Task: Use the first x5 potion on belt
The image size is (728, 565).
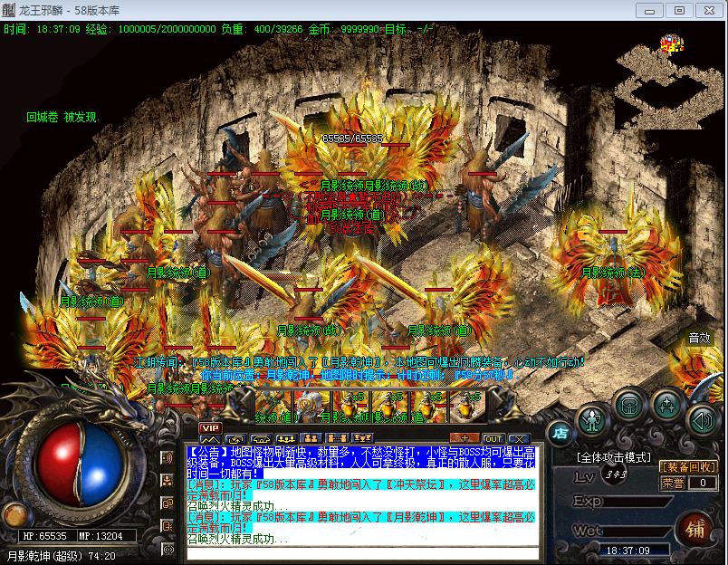Action: [351, 407]
